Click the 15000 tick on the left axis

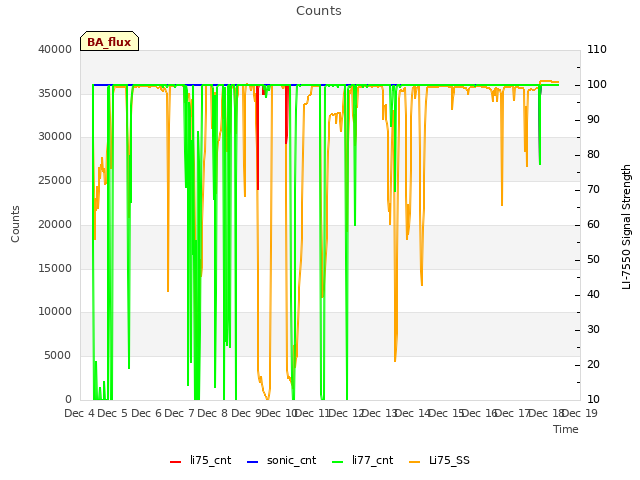point(55,269)
